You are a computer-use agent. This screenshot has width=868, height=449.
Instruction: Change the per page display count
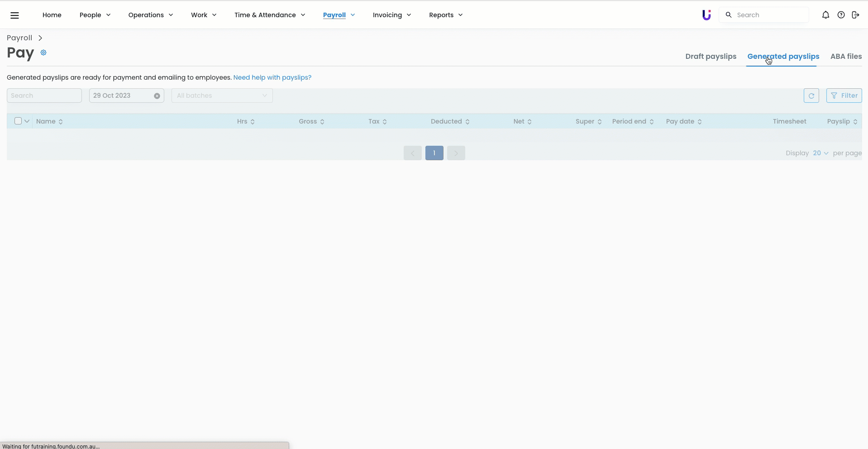coord(820,153)
